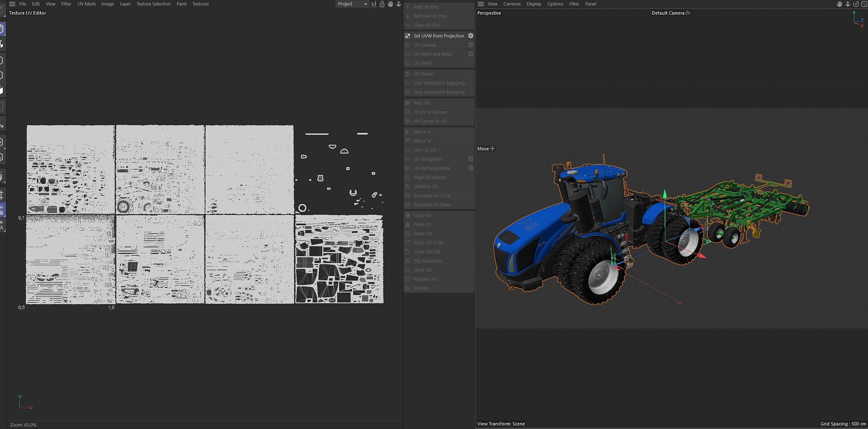Screen dimensions: 868x429
Task: Open the Panel menu in viewport
Action: (591, 4)
